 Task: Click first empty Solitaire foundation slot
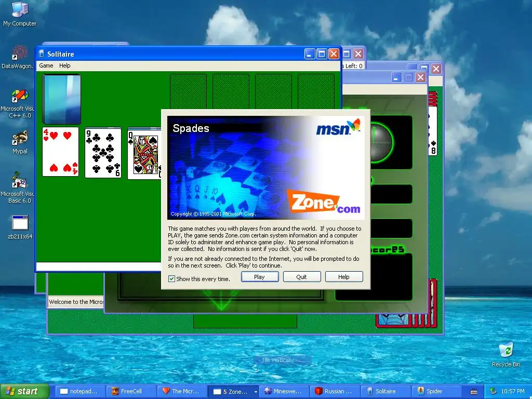point(188,91)
